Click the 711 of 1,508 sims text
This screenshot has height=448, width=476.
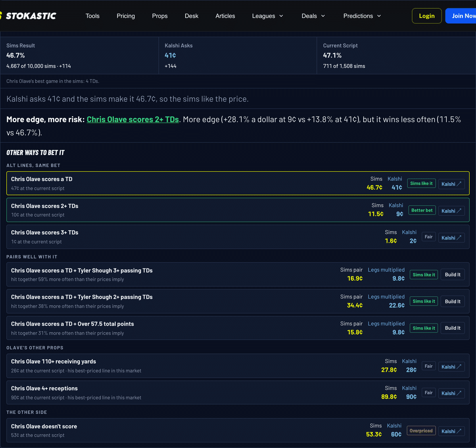point(344,66)
